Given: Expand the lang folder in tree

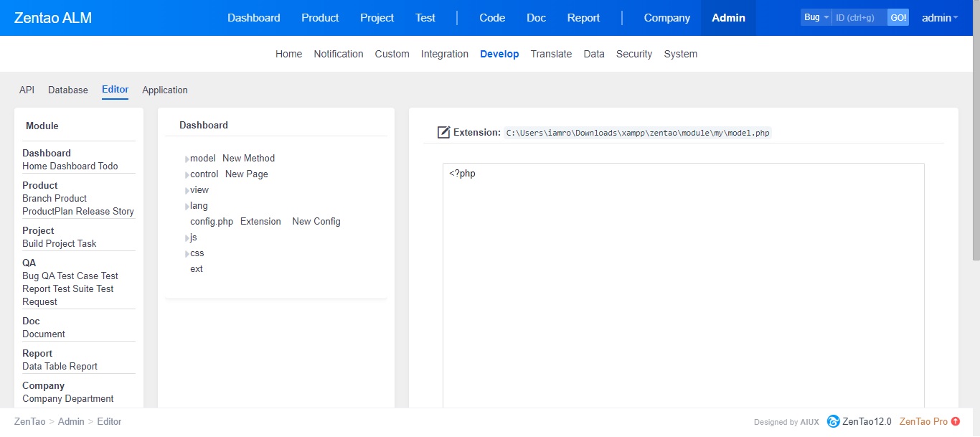Looking at the screenshot, I should [187, 206].
